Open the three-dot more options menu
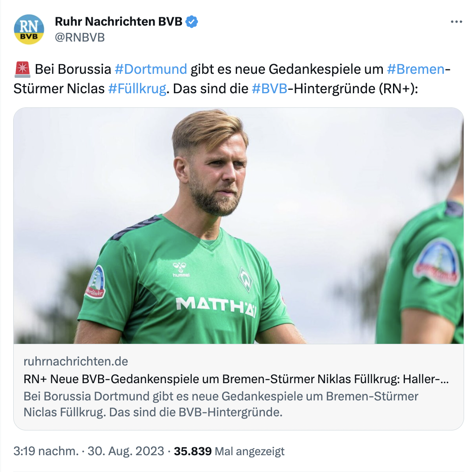Viewport: 476px width, 472px height. (456, 22)
